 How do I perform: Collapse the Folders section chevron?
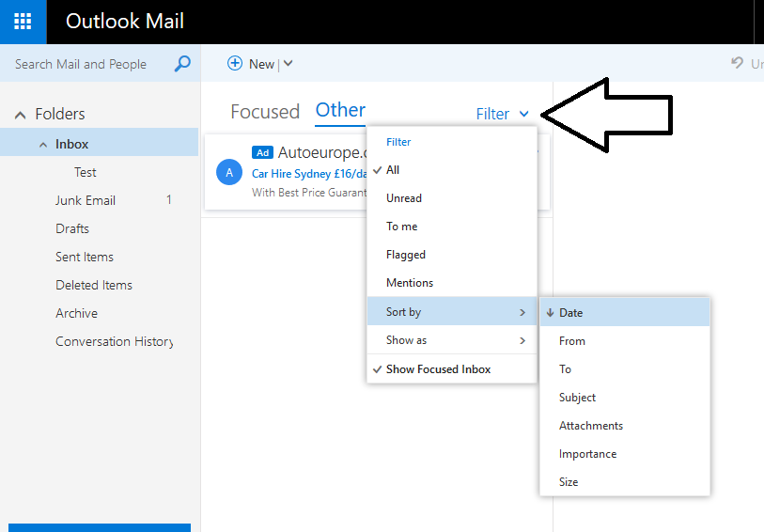(20, 115)
